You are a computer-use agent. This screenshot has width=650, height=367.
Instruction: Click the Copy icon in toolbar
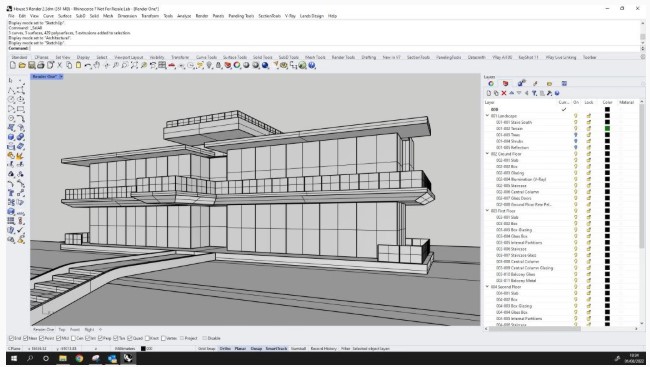[69, 65]
